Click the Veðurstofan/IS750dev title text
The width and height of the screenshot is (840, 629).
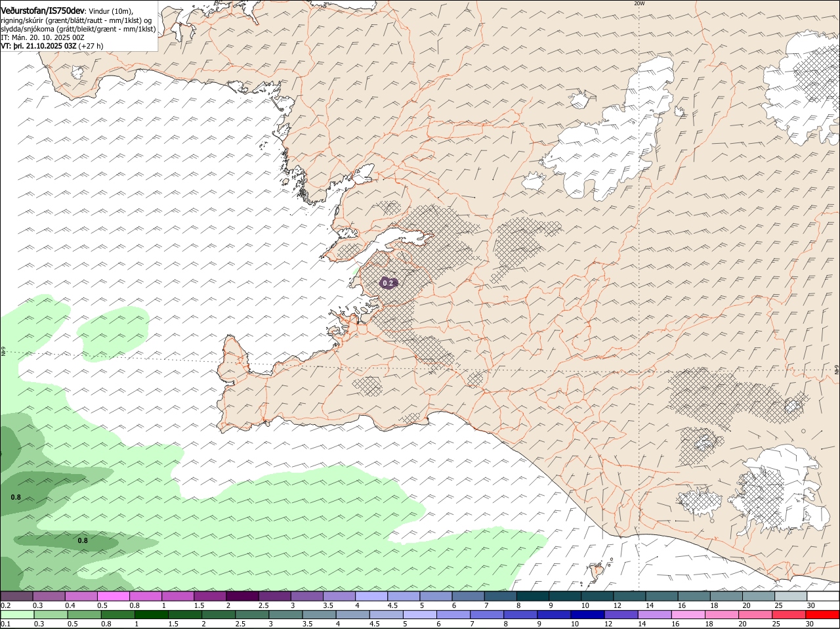(43, 11)
